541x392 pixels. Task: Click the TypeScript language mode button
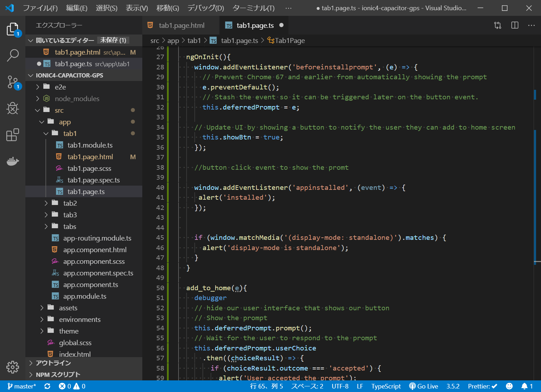(x=386, y=386)
